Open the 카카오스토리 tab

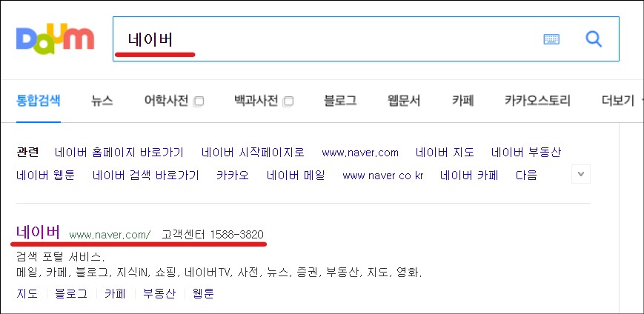[x=537, y=101]
